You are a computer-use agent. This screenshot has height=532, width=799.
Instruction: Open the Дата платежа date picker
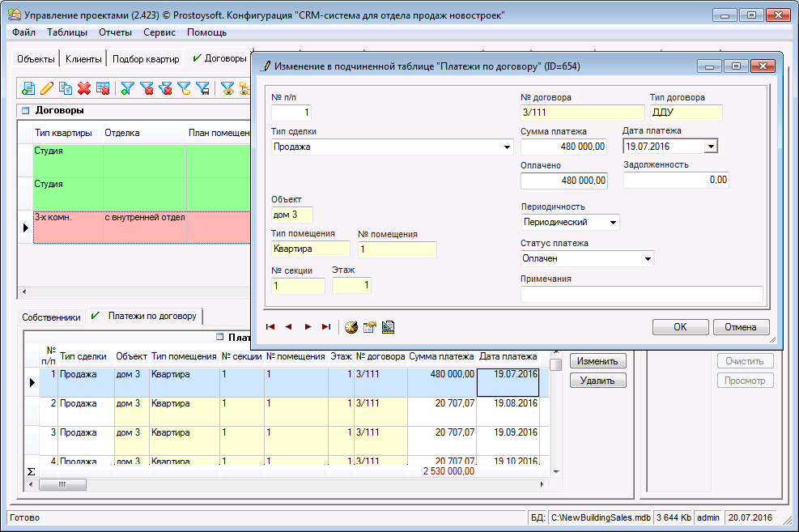711,147
